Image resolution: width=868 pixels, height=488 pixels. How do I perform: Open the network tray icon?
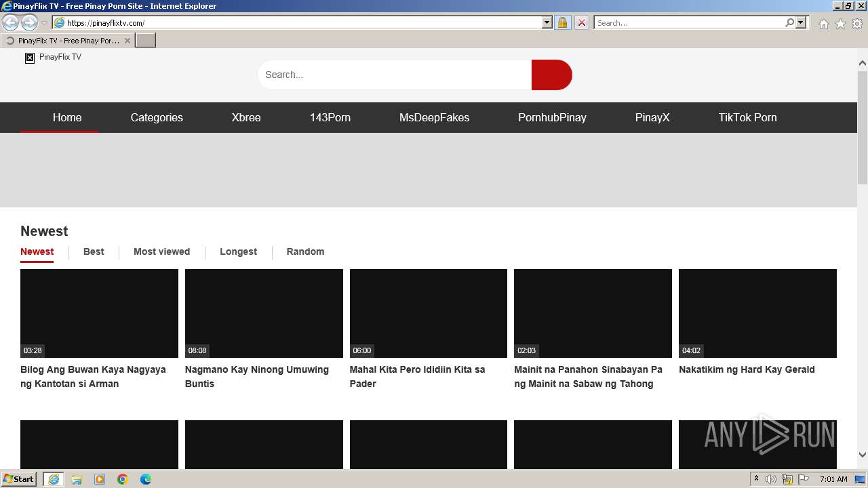[787, 479]
